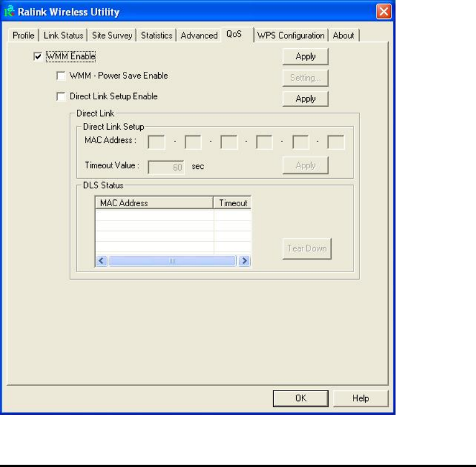476x467 pixels.
Task: Confirm with the OK button
Action: pyautogui.click(x=301, y=398)
